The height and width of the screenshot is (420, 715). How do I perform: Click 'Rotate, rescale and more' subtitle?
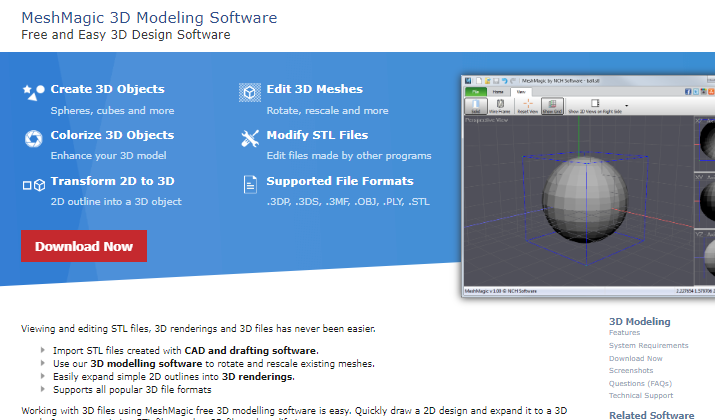coord(327,111)
